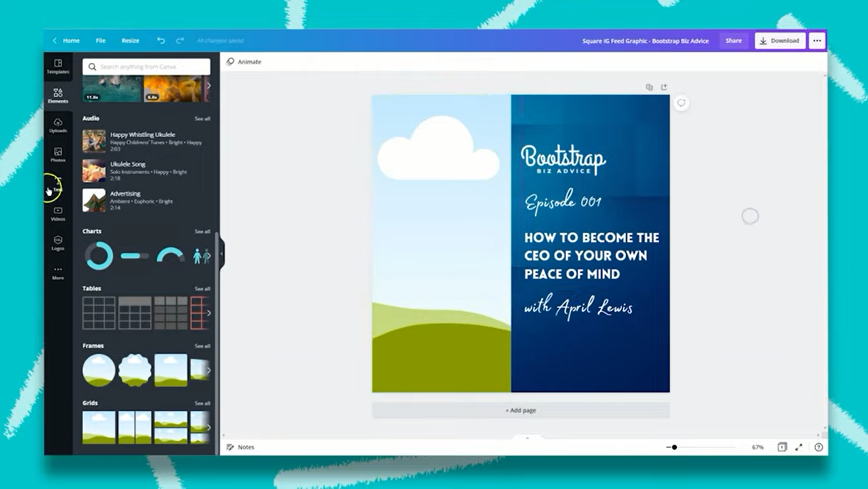The image size is (868, 489).
Task: Select the Ukulele Song audio track
Action: 145,171
